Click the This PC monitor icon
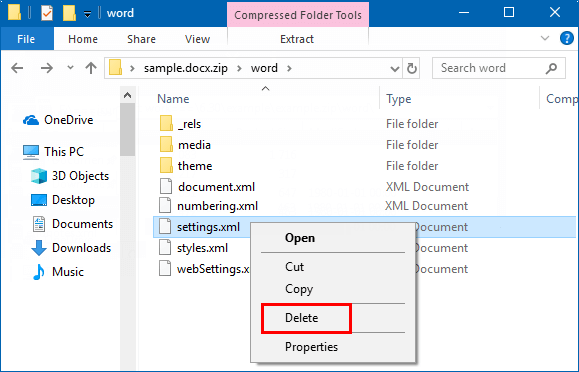 (x=31, y=152)
